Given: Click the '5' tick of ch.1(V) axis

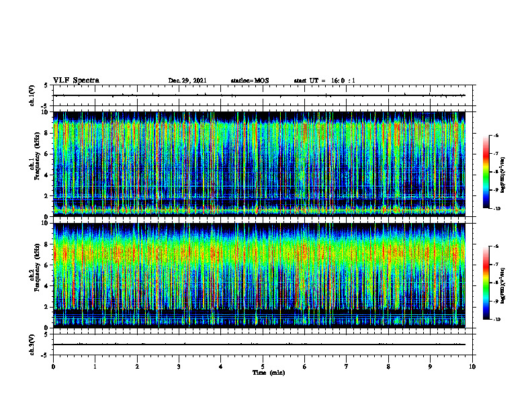Looking at the screenshot, I should point(46,85).
